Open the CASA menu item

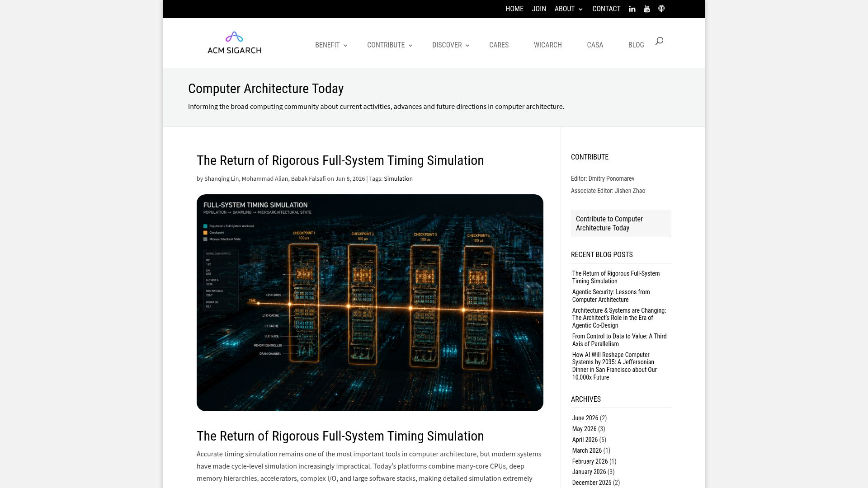point(595,45)
